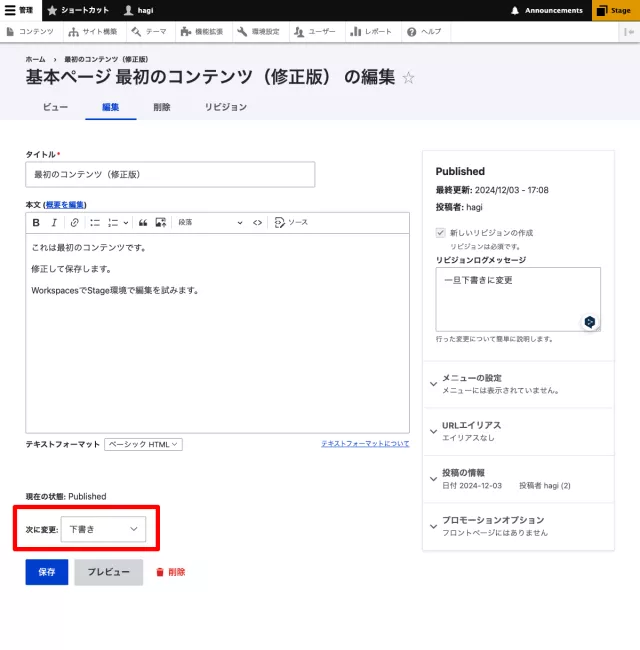
Task: Open ショートカット in the top bar
Action: click(78, 10)
